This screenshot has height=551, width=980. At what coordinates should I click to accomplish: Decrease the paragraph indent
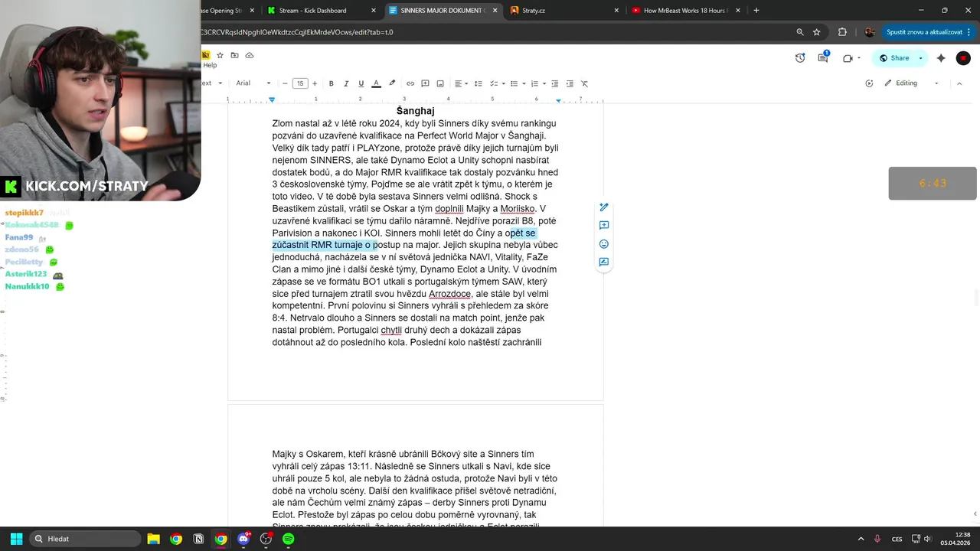coord(555,83)
